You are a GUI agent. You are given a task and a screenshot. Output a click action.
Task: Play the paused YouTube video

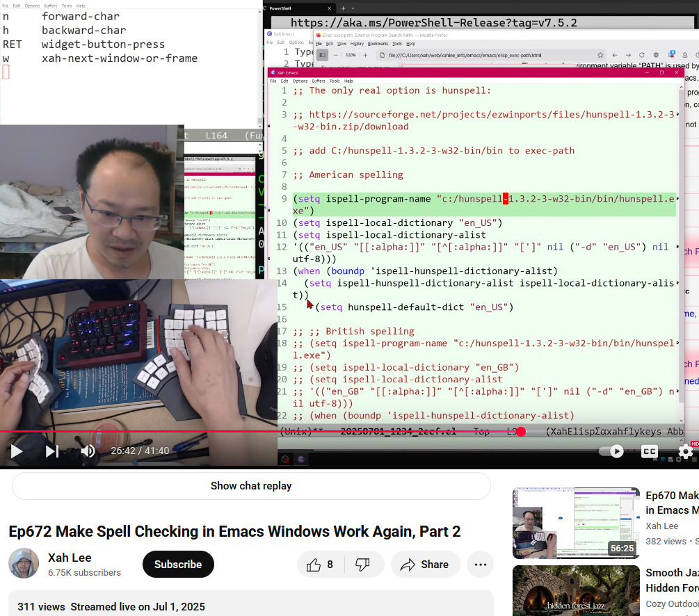[x=17, y=451]
